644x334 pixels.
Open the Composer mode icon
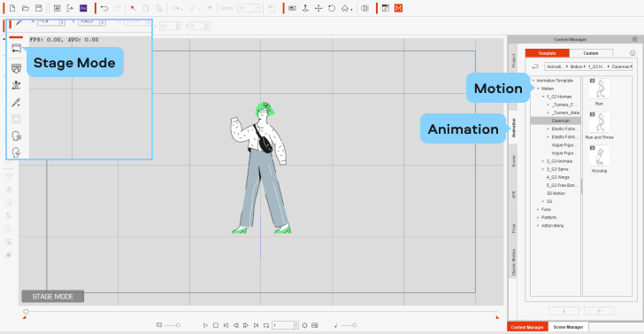17,68
